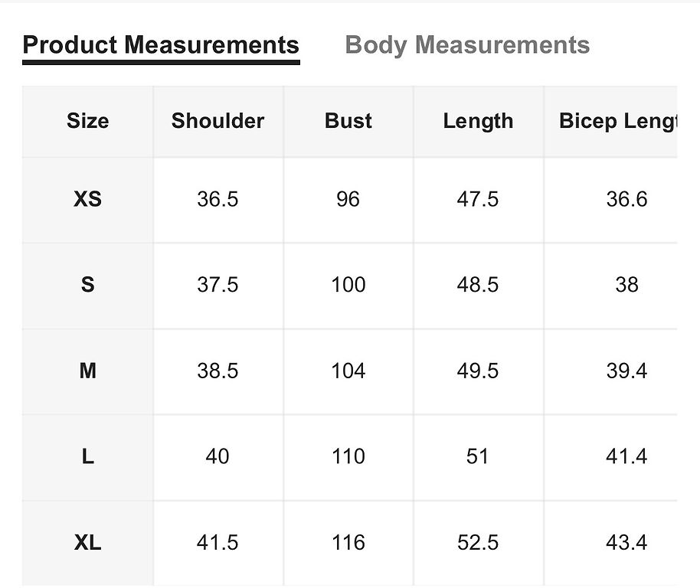700x588 pixels.
Task: Click the Size column header
Action: click(x=87, y=121)
